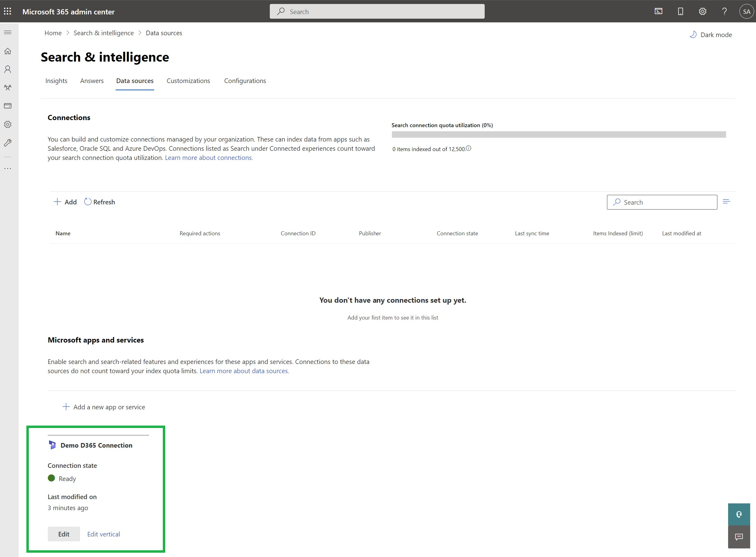This screenshot has width=756, height=557.
Task: Refresh the connections list
Action: [x=100, y=202]
